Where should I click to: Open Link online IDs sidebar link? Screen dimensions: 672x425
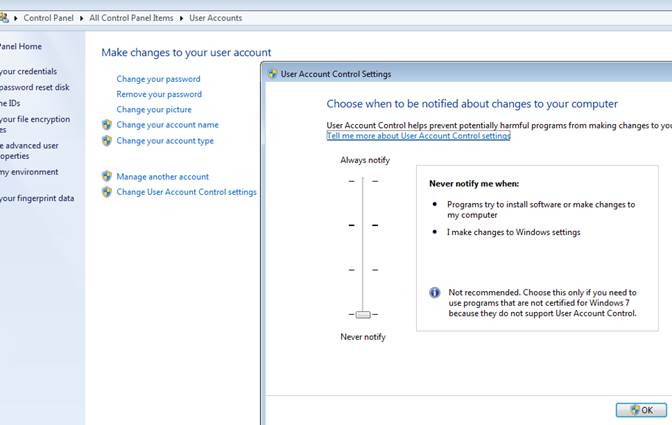(10, 103)
